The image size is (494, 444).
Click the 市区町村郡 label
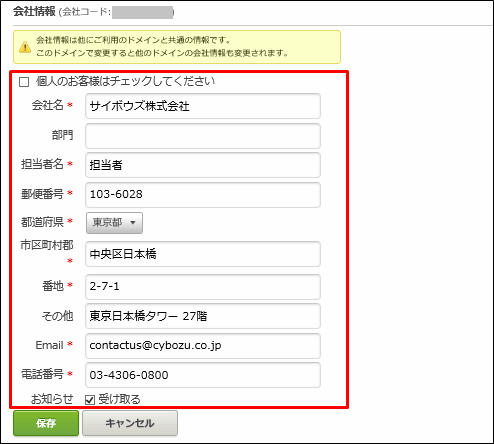point(47,245)
